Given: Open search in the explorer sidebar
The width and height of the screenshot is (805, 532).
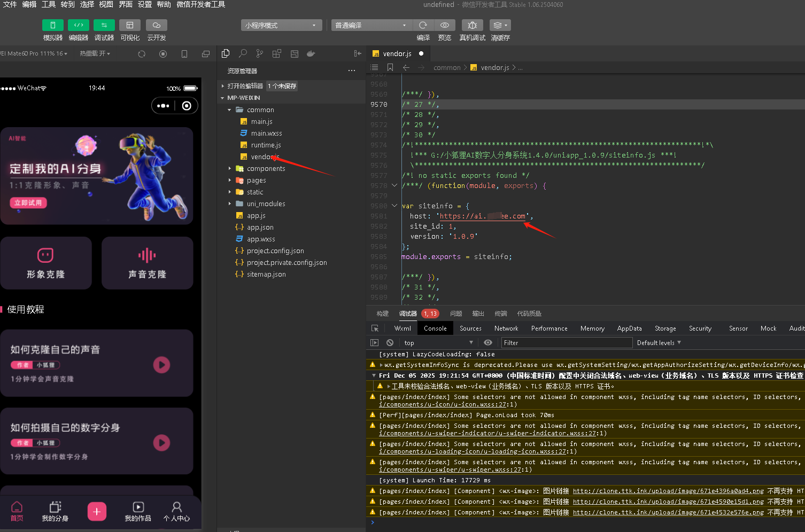Looking at the screenshot, I should tap(243, 53).
